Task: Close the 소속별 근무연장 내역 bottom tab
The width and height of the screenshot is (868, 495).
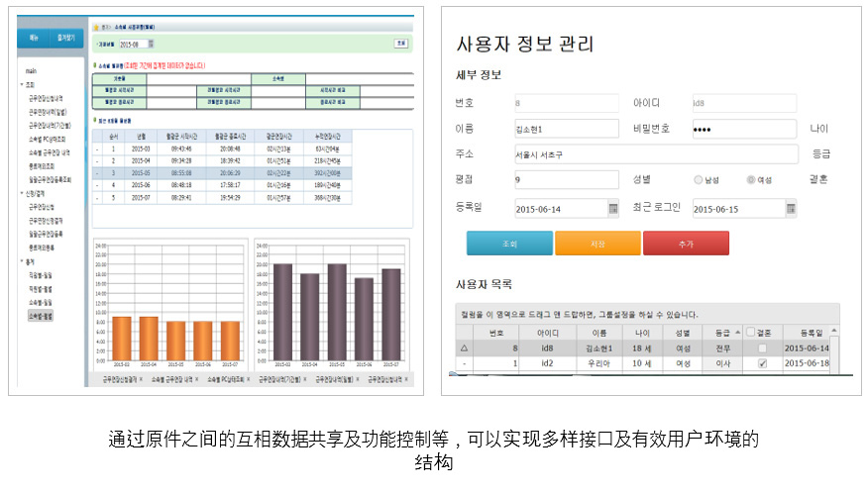Action: coord(197,379)
